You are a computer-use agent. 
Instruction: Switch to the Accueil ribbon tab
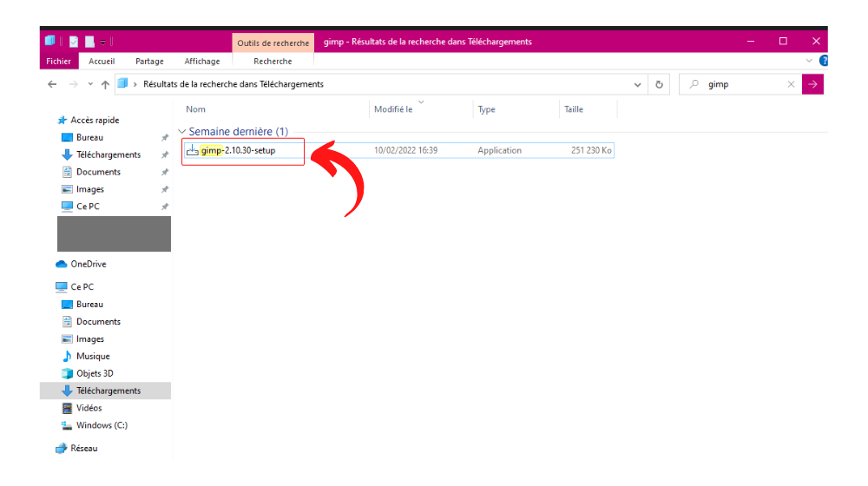pos(102,62)
